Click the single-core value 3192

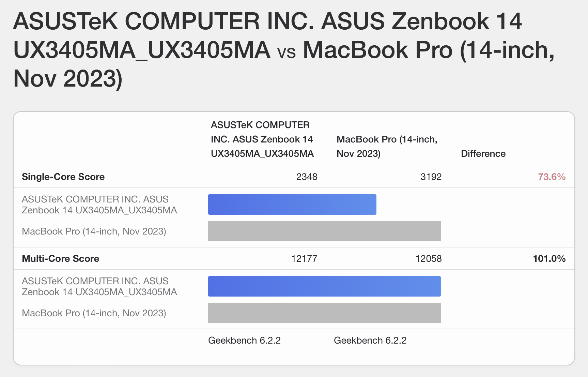[431, 177]
